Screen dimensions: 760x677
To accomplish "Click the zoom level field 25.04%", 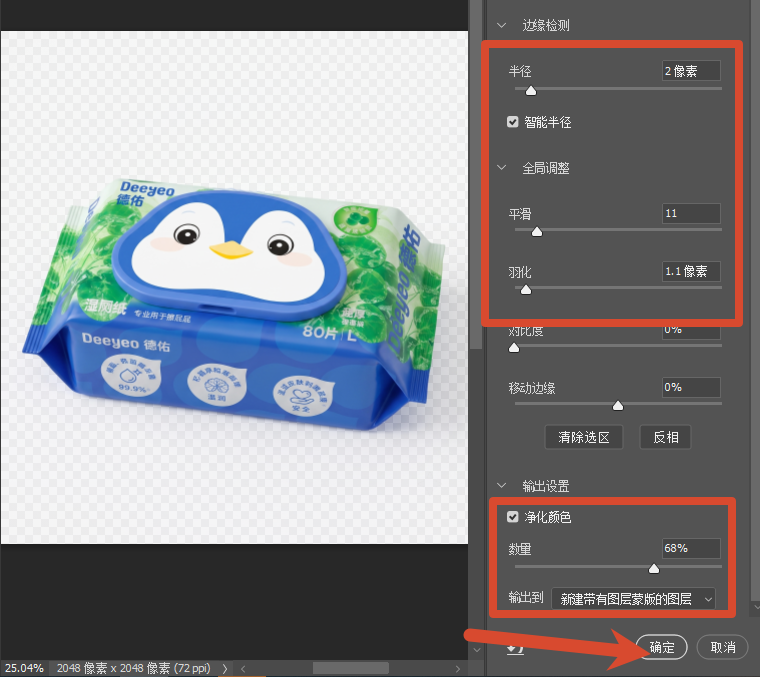I will coord(24,668).
